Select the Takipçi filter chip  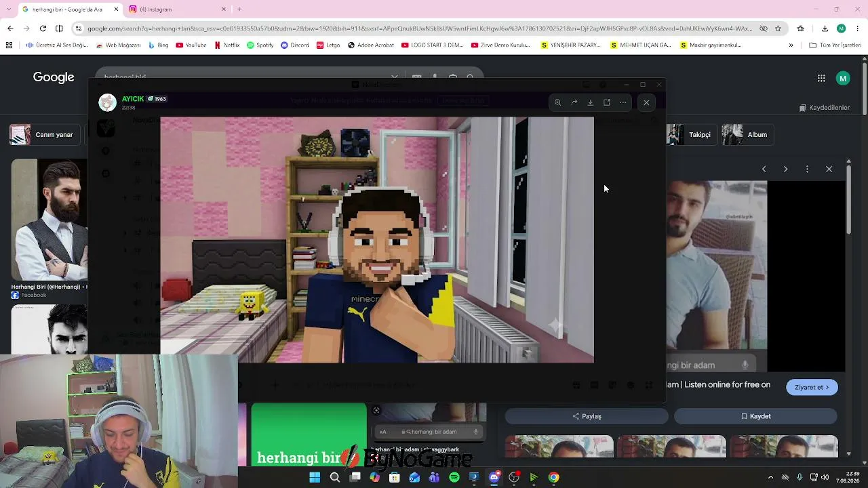click(690, 135)
